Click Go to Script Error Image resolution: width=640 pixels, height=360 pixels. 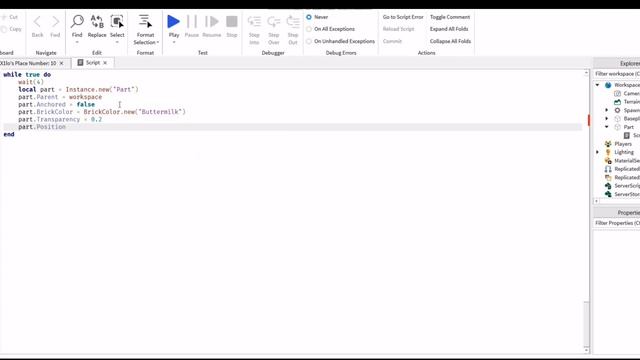pos(403,17)
